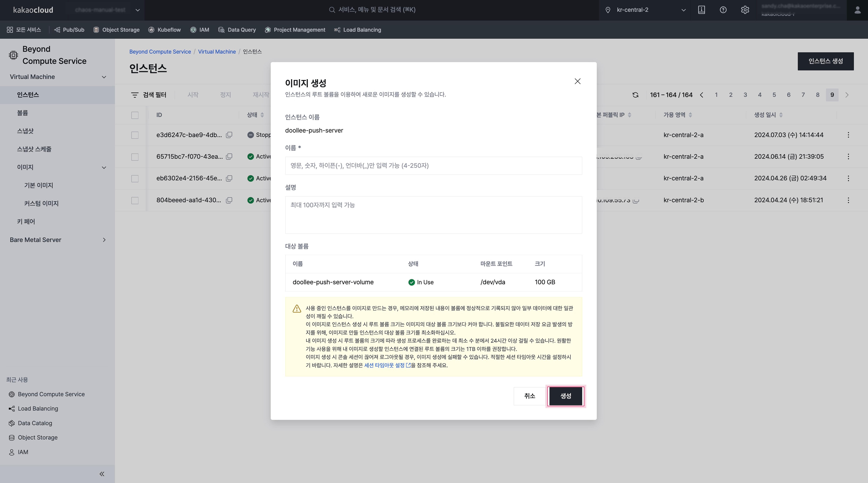This screenshot has width=868, height=483.
Task: Open the kr-central-2 region dropdown
Action: (x=684, y=10)
